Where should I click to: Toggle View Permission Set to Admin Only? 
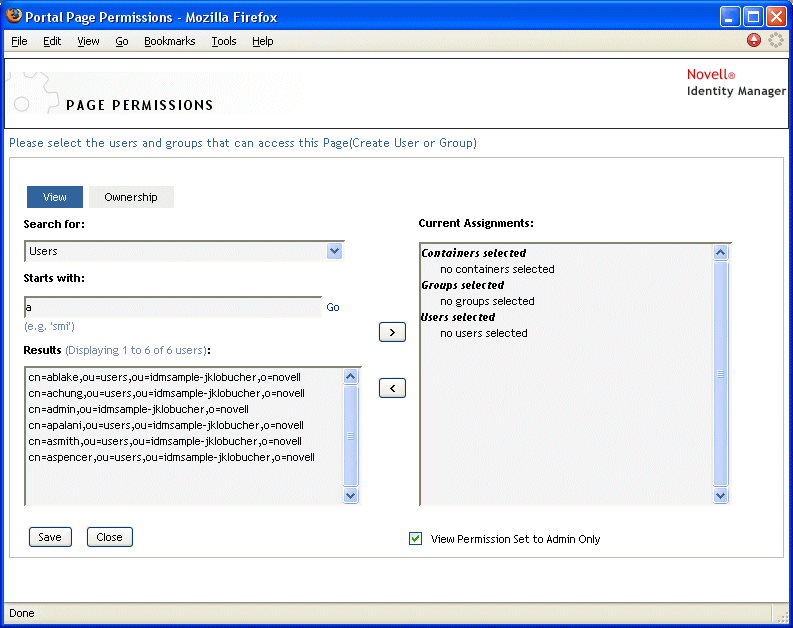tap(415, 539)
